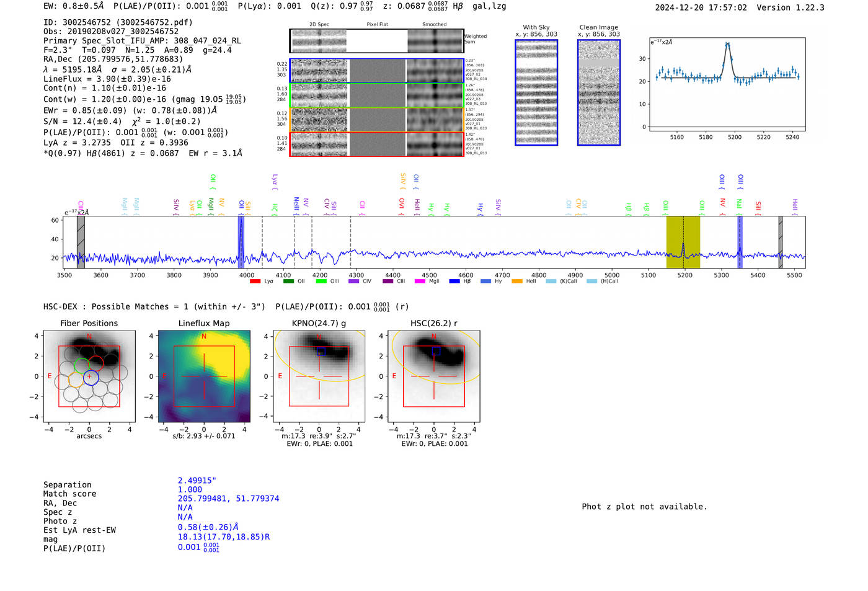The width and height of the screenshot is (868, 591).
Task: Select the Obs 20190208v027_3002546752 line
Action: (111, 32)
